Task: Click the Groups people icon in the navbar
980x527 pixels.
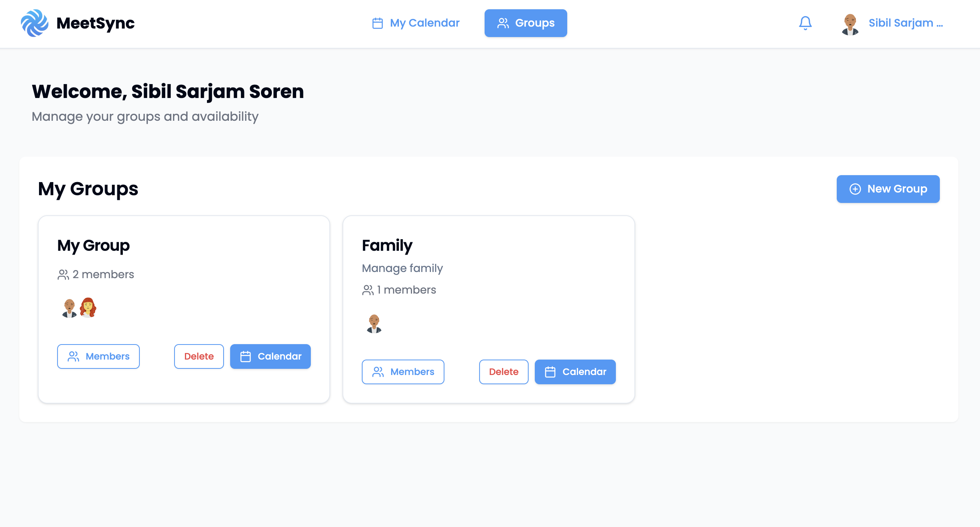Action: 502,23
